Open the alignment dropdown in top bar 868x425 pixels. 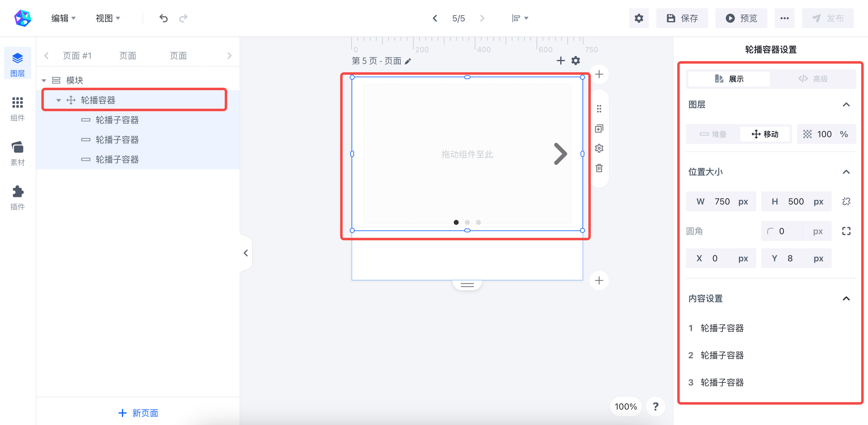(x=520, y=18)
